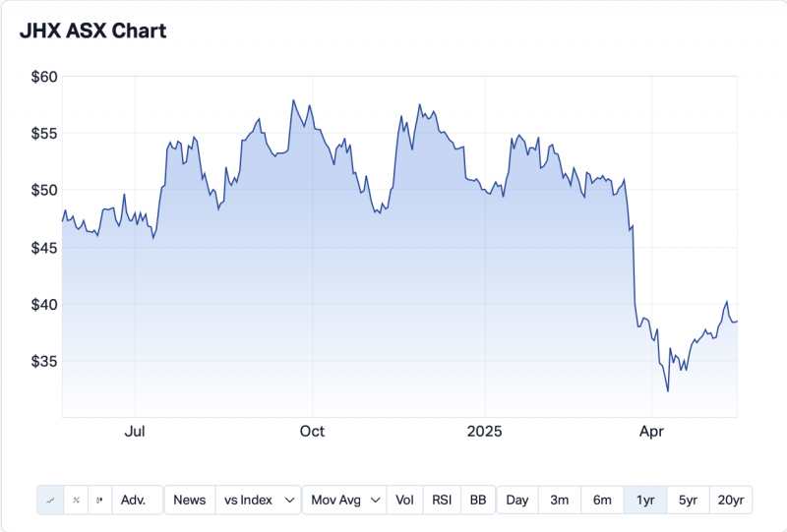
Task: Select the 1yr time range
Action: [645, 500]
